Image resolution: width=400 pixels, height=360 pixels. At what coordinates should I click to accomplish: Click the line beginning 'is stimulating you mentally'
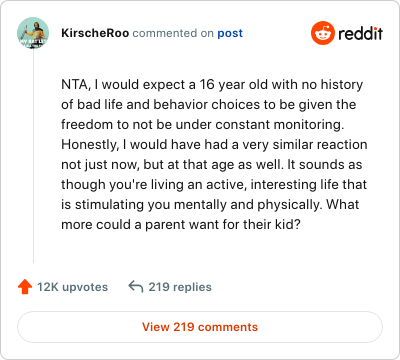(210, 205)
